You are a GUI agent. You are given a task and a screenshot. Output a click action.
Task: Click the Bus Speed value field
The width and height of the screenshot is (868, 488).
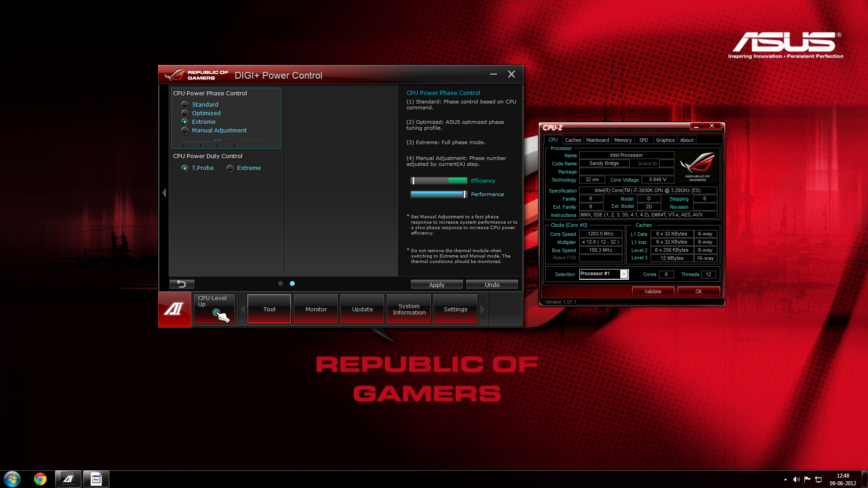(600, 250)
